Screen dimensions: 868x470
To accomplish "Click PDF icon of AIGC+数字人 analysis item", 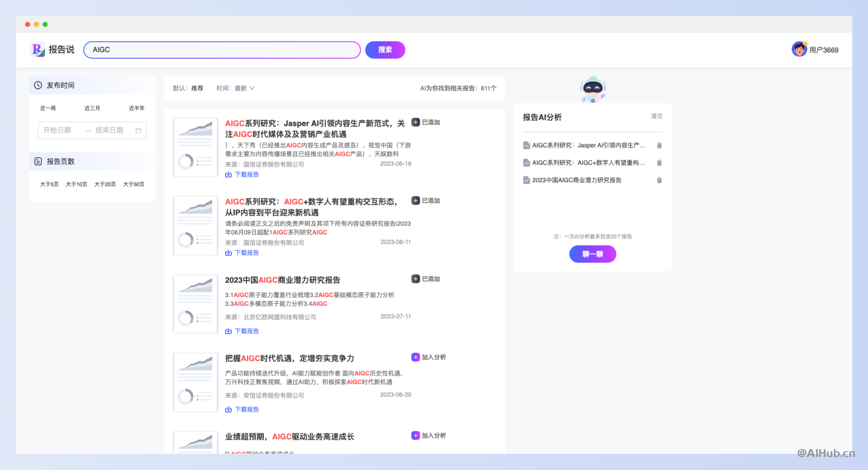I will 527,163.
